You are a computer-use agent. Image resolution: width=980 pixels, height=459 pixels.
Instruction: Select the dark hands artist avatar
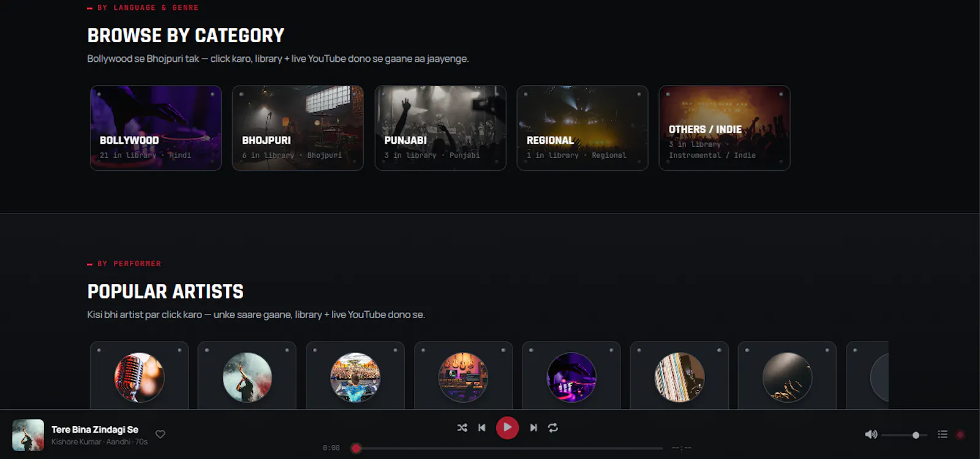787,377
